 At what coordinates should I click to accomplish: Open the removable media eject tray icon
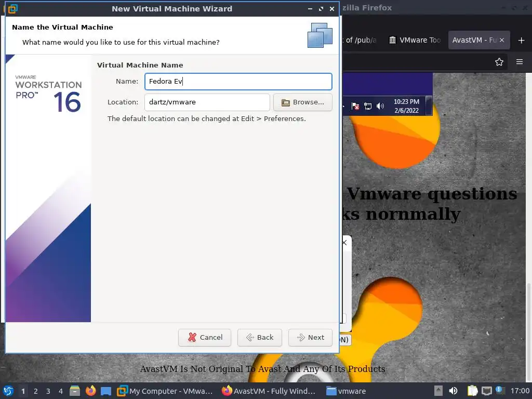(438, 391)
